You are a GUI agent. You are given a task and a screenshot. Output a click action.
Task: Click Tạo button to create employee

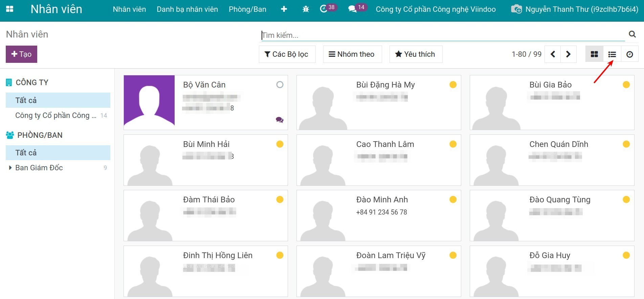21,54
